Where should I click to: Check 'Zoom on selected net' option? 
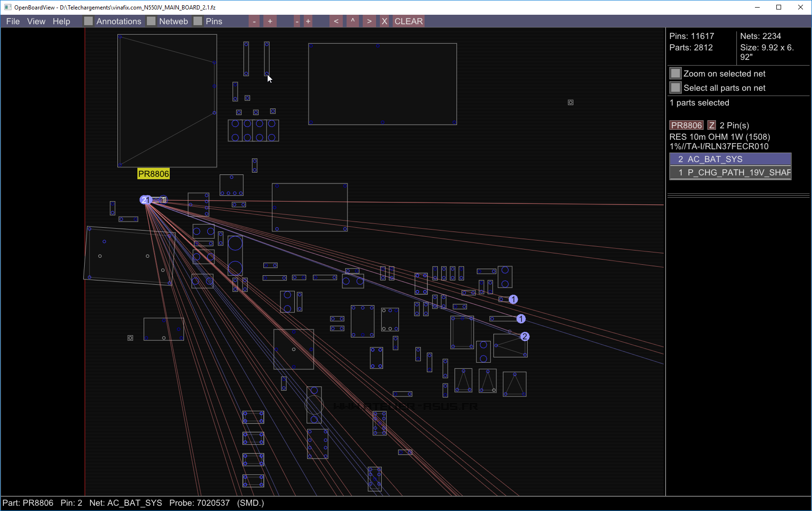(x=675, y=74)
